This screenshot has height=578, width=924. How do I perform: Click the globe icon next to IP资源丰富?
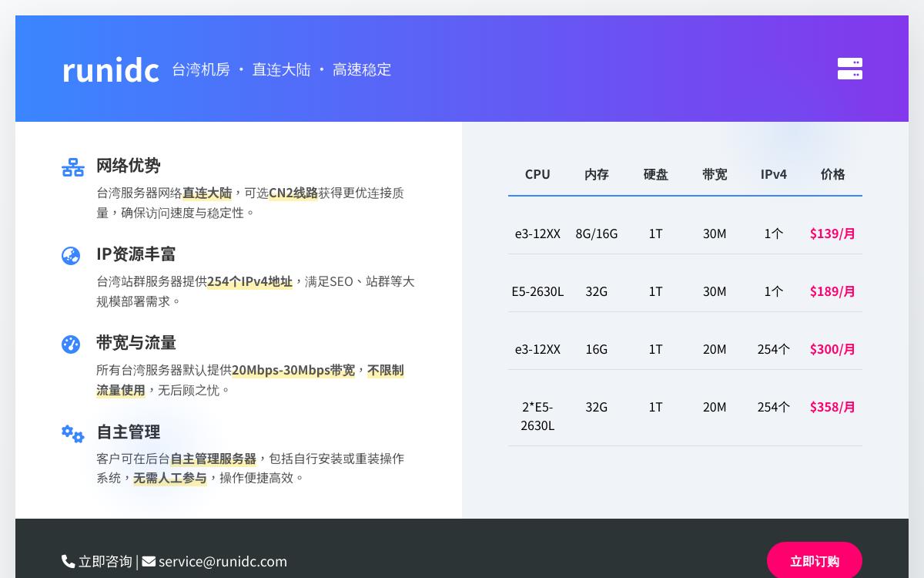coord(71,256)
